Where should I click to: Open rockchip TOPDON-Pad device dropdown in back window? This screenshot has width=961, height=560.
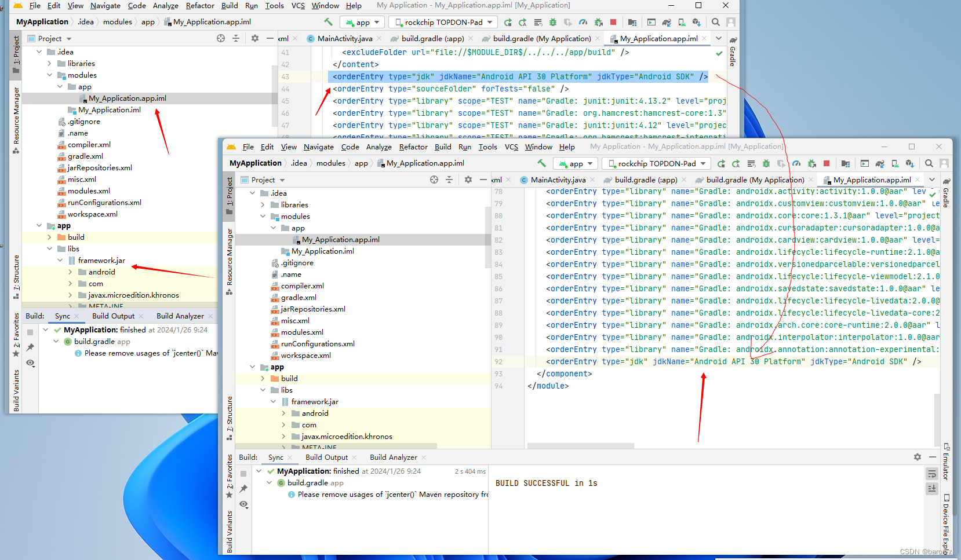point(442,22)
